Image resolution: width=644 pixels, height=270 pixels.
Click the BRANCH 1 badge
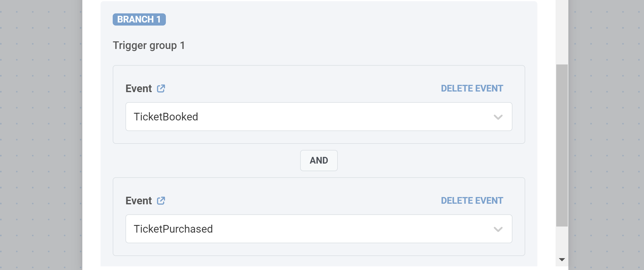click(139, 19)
